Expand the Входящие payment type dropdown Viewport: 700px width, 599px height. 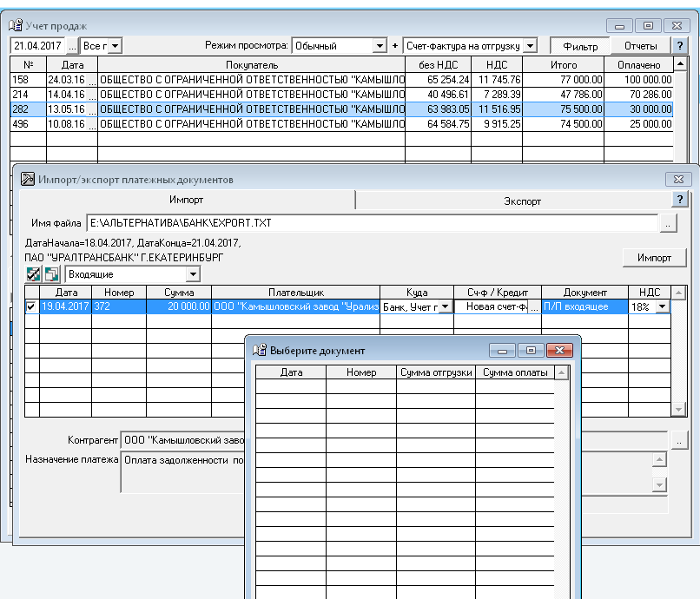click(x=192, y=274)
